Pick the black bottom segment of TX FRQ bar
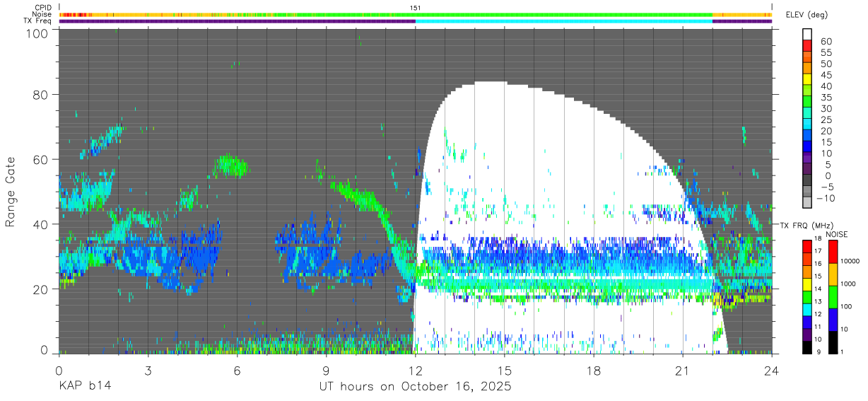 point(807,347)
